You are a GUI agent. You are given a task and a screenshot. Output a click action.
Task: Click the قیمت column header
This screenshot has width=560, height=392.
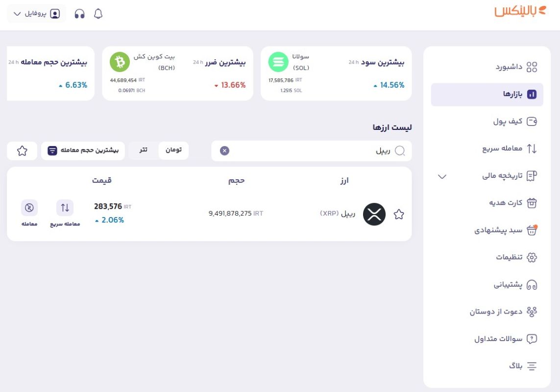pyautogui.click(x=102, y=180)
